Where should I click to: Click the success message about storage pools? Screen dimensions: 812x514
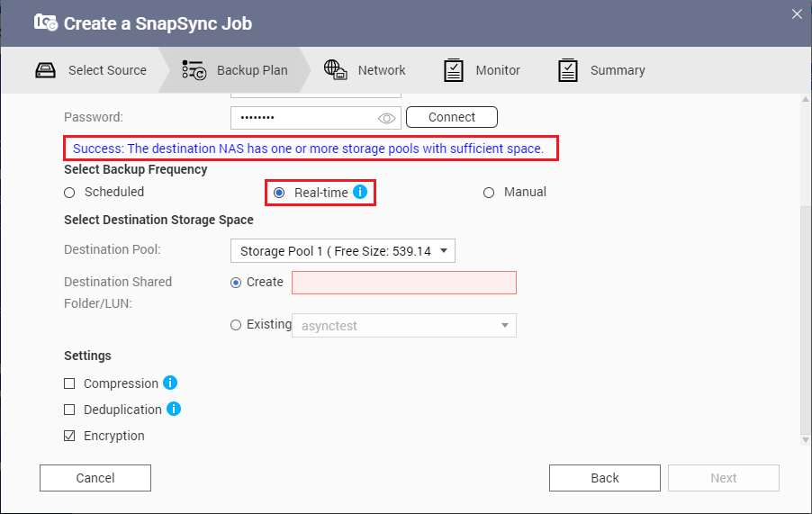pyautogui.click(x=308, y=149)
